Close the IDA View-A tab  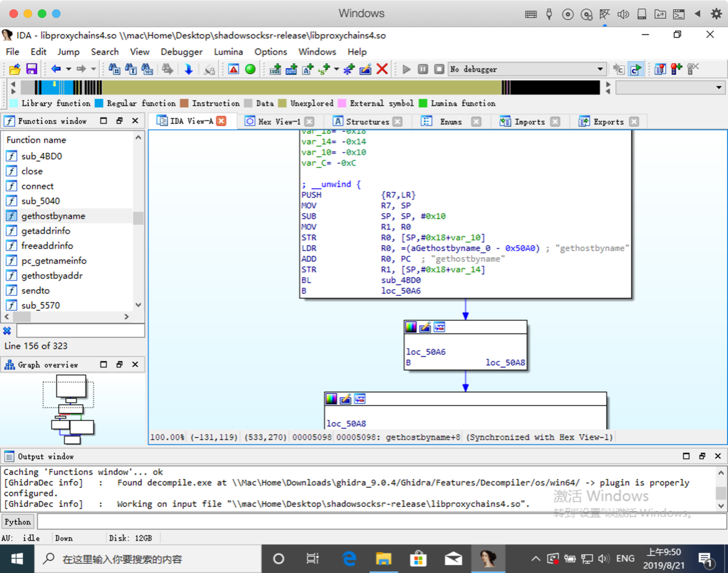[x=221, y=121]
